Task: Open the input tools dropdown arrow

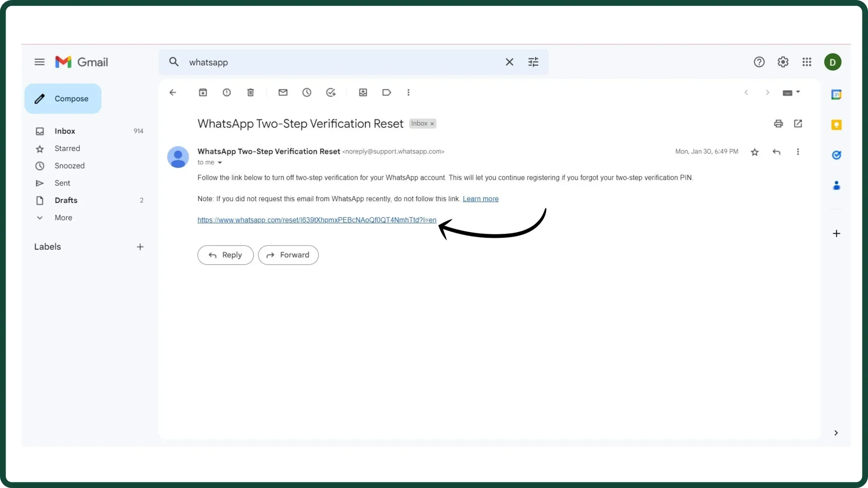Action: (799, 92)
